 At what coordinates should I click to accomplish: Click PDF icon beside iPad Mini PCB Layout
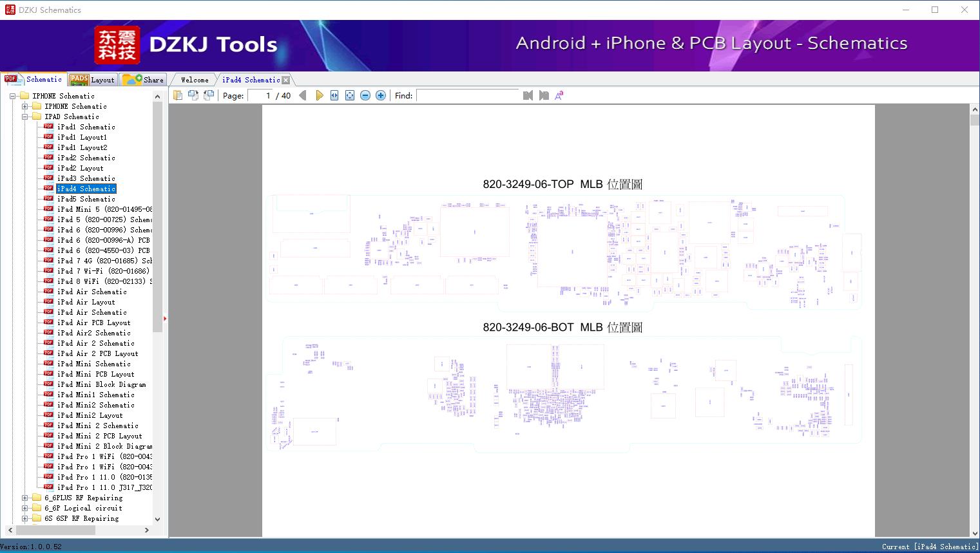pos(48,373)
